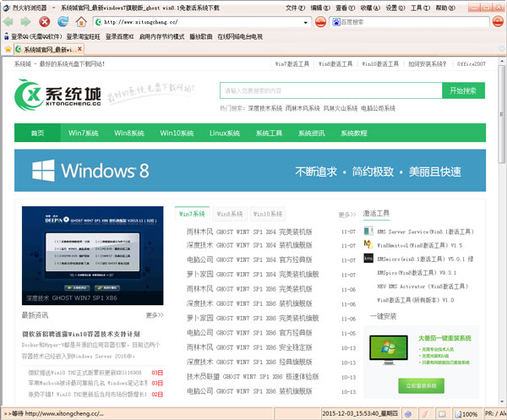Click the 启用内存节约模式 bookmark

161,36
